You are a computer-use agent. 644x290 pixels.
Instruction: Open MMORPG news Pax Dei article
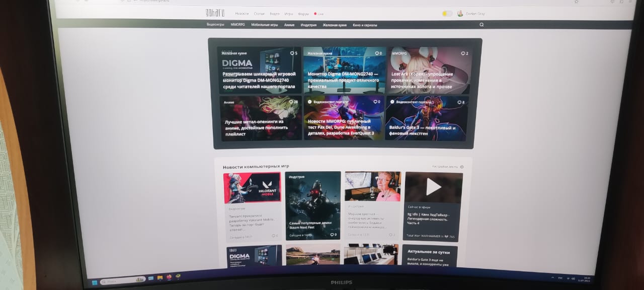click(341, 127)
